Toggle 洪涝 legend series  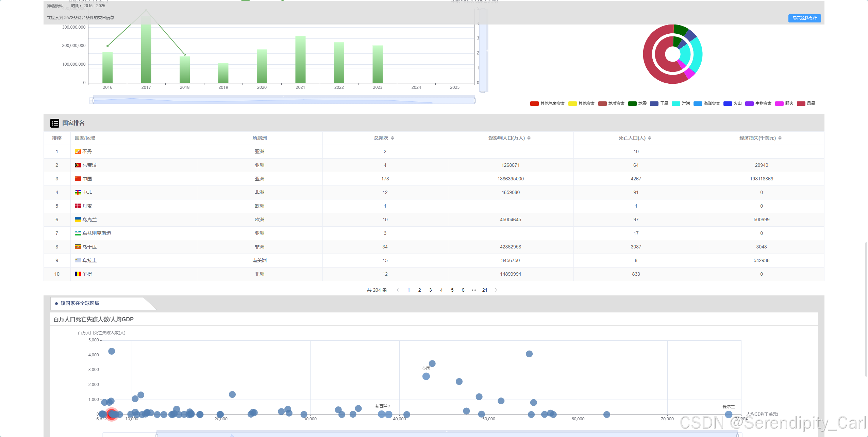coord(676,103)
